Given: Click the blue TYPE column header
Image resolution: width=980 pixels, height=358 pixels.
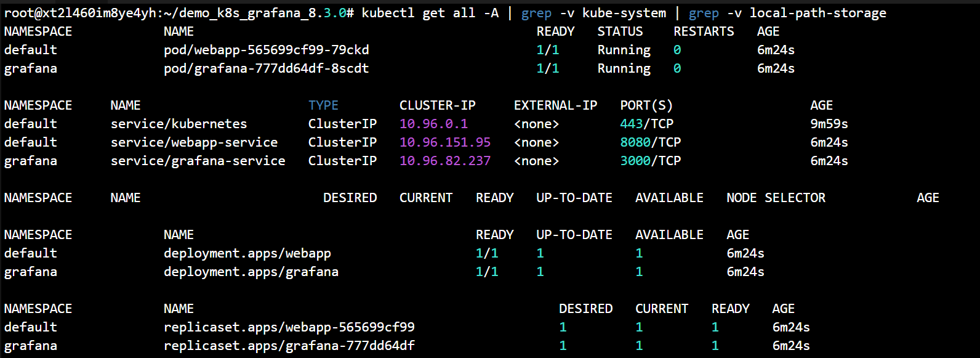Looking at the screenshot, I should pyautogui.click(x=323, y=105).
